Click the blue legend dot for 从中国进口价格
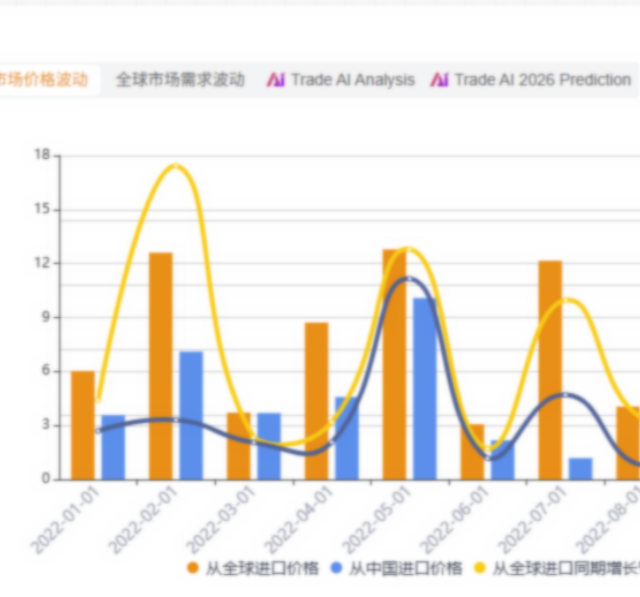The width and height of the screenshot is (640, 597). coord(337,568)
